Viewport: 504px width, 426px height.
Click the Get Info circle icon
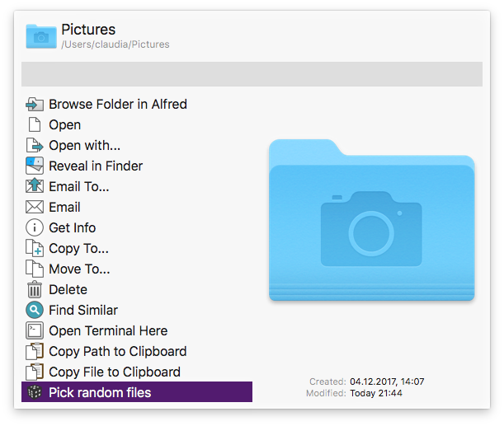click(35, 228)
